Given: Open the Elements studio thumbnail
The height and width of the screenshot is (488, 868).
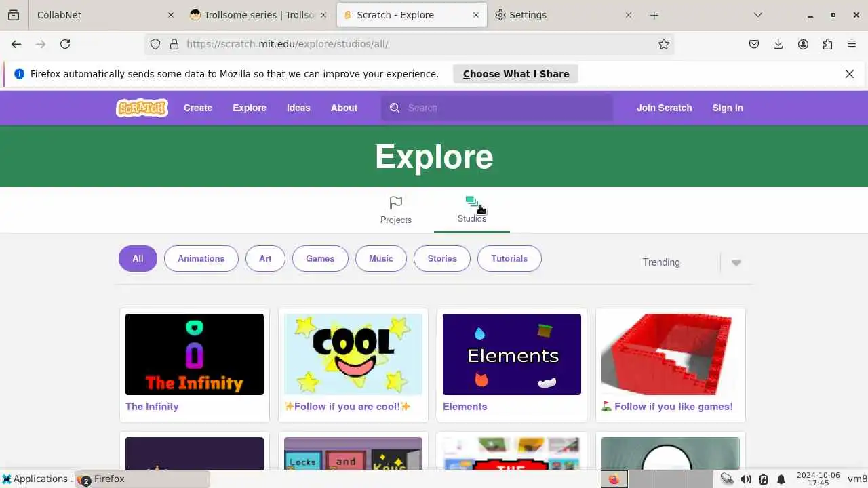Looking at the screenshot, I should pos(512,354).
